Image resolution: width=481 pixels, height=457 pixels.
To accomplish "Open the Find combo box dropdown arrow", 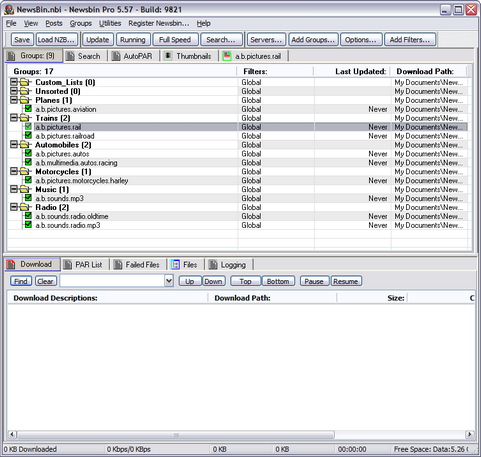I will pos(169,281).
